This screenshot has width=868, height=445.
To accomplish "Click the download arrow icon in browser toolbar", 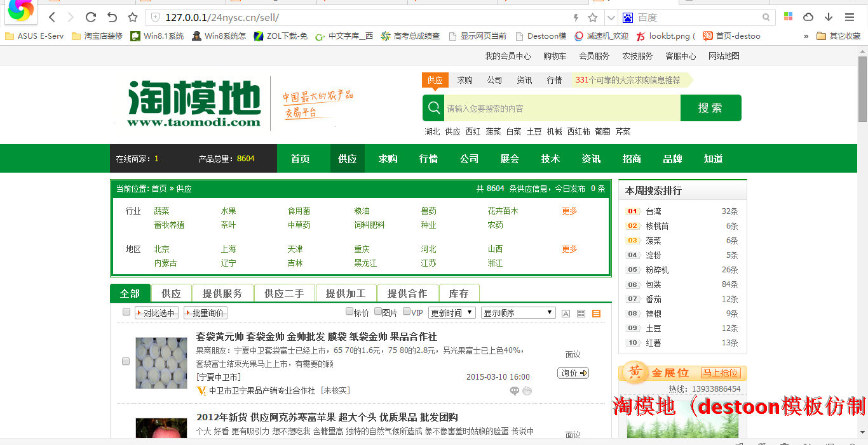I will click(x=829, y=17).
